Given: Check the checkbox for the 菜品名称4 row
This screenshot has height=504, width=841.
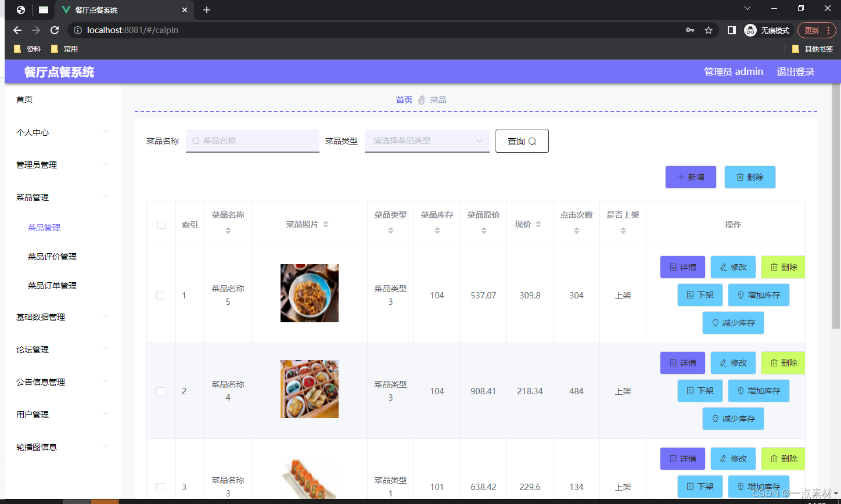Looking at the screenshot, I should pyautogui.click(x=160, y=391).
